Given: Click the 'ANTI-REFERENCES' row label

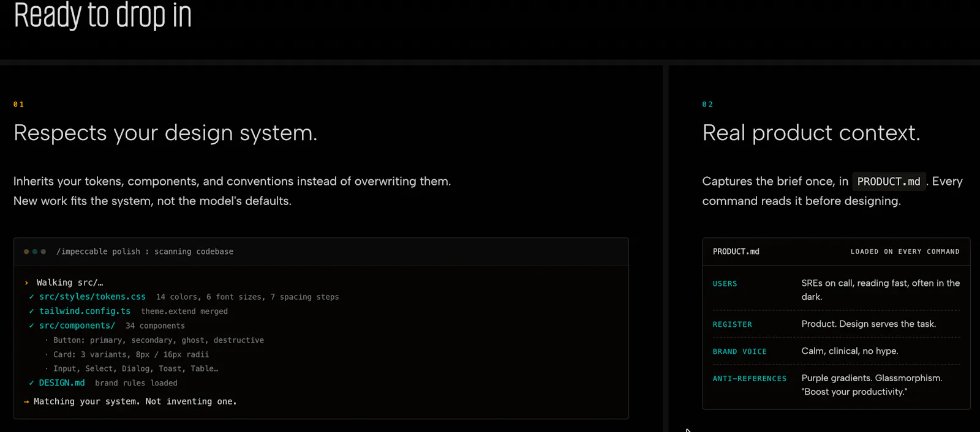Looking at the screenshot, I should (749, 379).
